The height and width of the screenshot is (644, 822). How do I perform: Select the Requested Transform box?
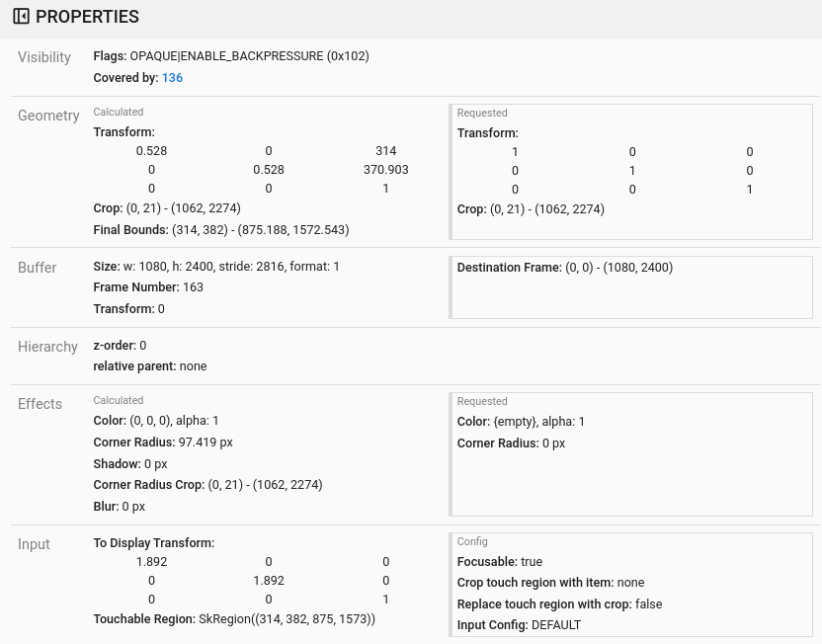pos(632,170)
